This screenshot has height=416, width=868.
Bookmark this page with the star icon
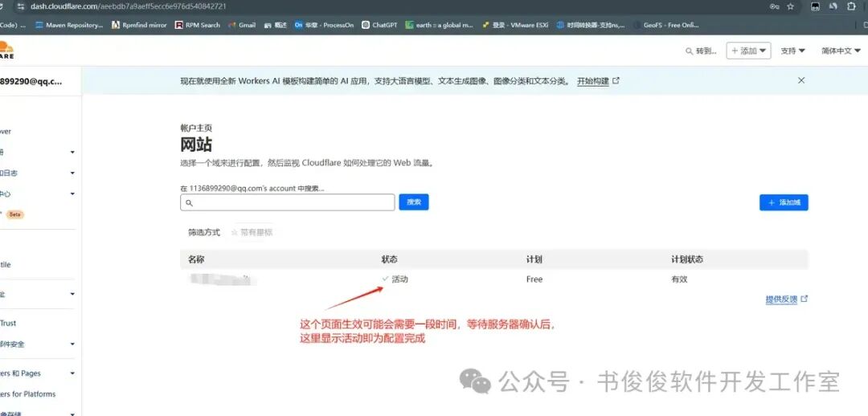(791, 6)
